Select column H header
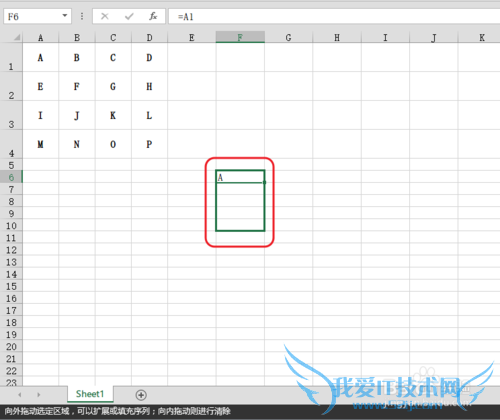The width and height of the screenshot is (500, 420). click(x=337, y=38)
